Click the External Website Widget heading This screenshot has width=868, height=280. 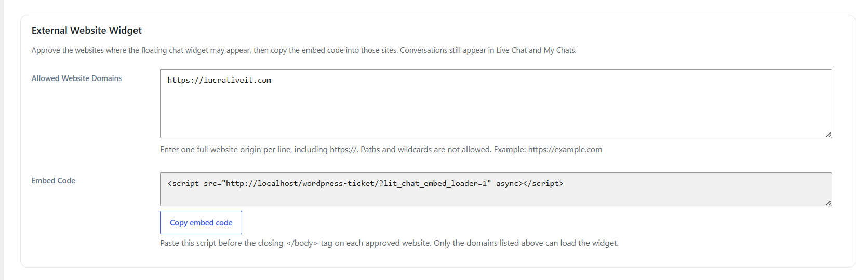click(87, 30)
